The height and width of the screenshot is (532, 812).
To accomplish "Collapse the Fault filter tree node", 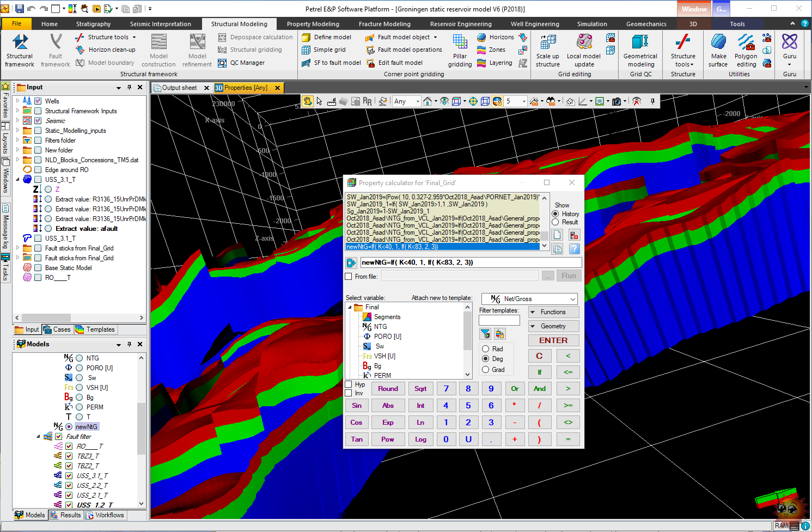I will [x=38, y=437].
